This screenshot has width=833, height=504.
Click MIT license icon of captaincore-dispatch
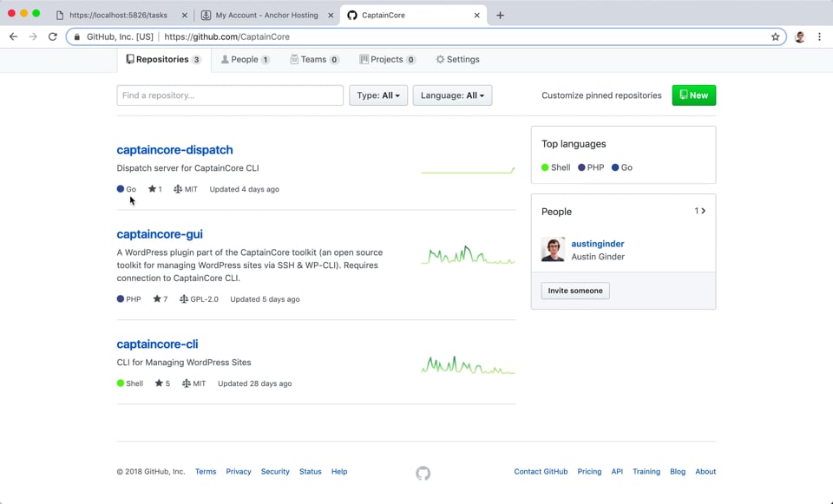coord(177,189)
